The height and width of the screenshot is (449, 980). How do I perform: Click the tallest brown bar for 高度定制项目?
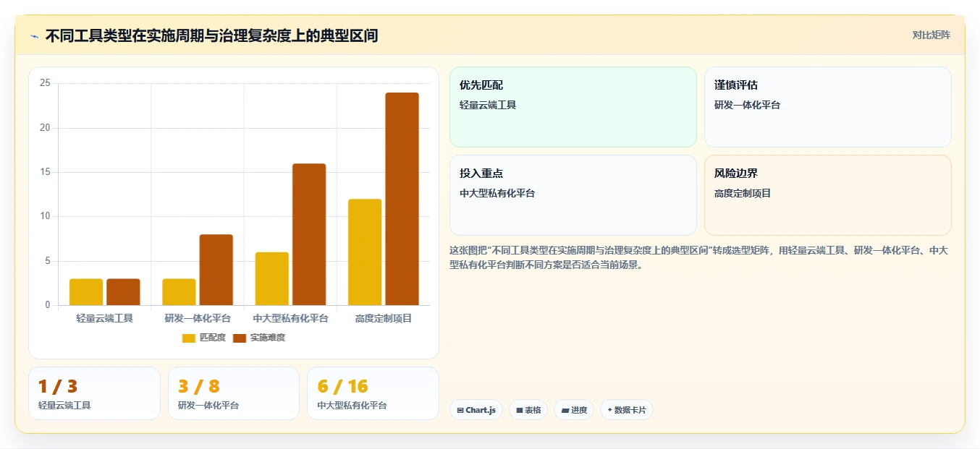(402, 199)
